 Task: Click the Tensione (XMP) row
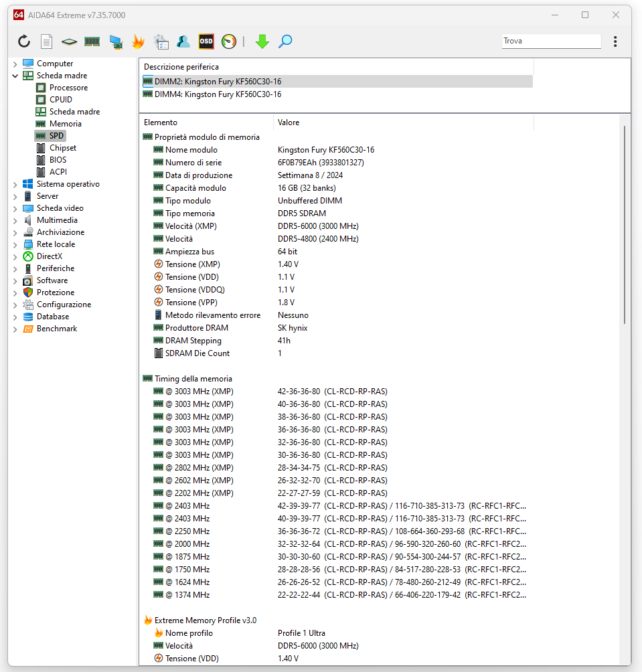[x=337, y=264]
